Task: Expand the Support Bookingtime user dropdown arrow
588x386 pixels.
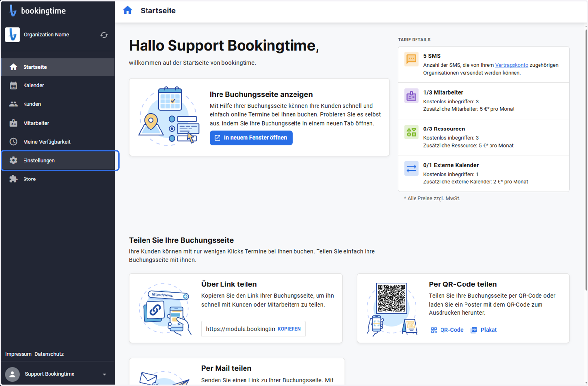Action: (x=104, y=374)
